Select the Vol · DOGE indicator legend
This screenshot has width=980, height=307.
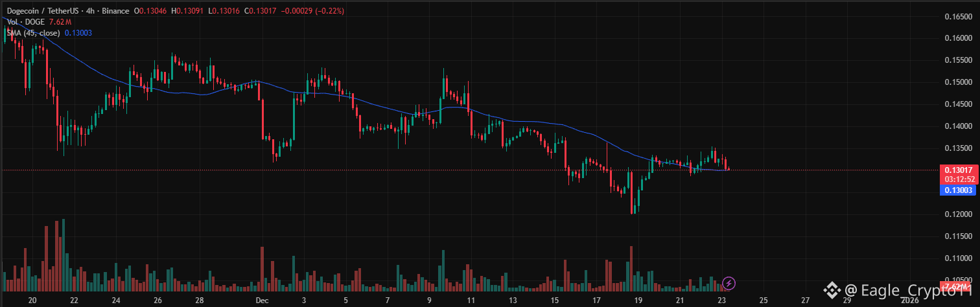(x=26, y=22)
